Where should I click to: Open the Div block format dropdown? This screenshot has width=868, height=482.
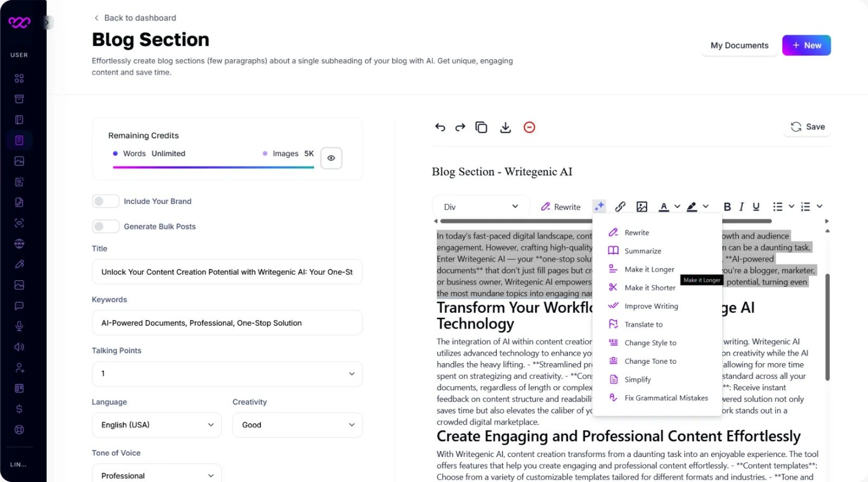coord(481,207)
